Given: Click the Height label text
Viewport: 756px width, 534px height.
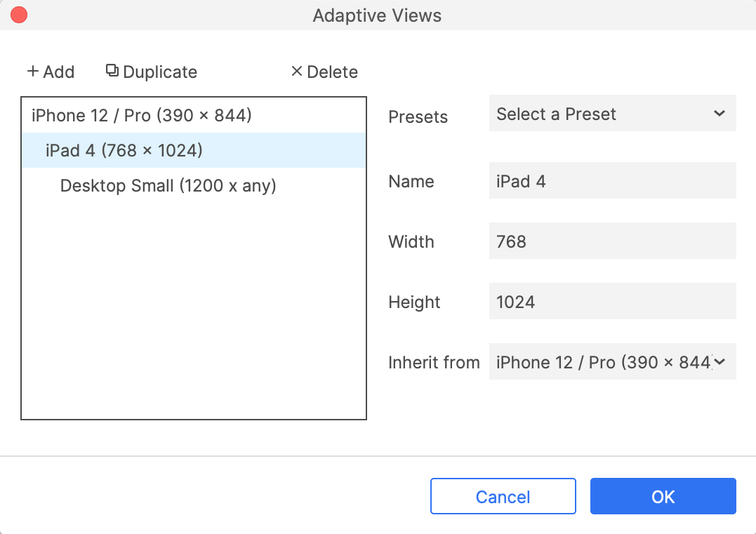Looking at the screenshot, I should click(414, 302).
